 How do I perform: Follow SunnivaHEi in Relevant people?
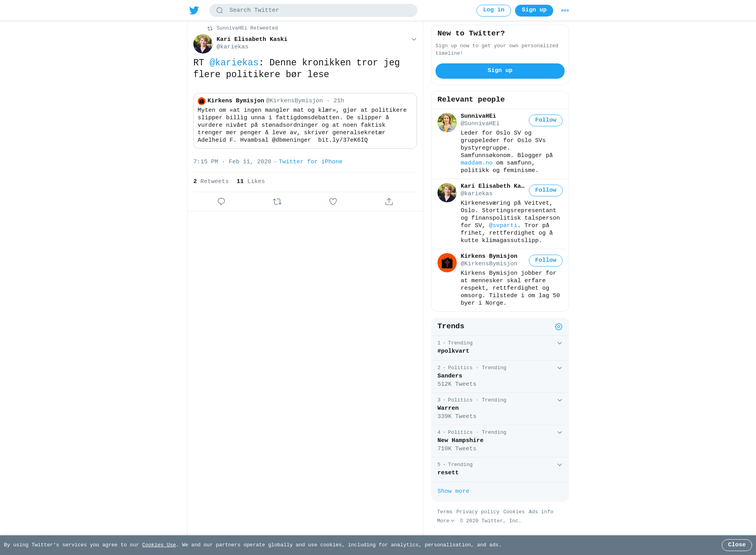(545, 120)
